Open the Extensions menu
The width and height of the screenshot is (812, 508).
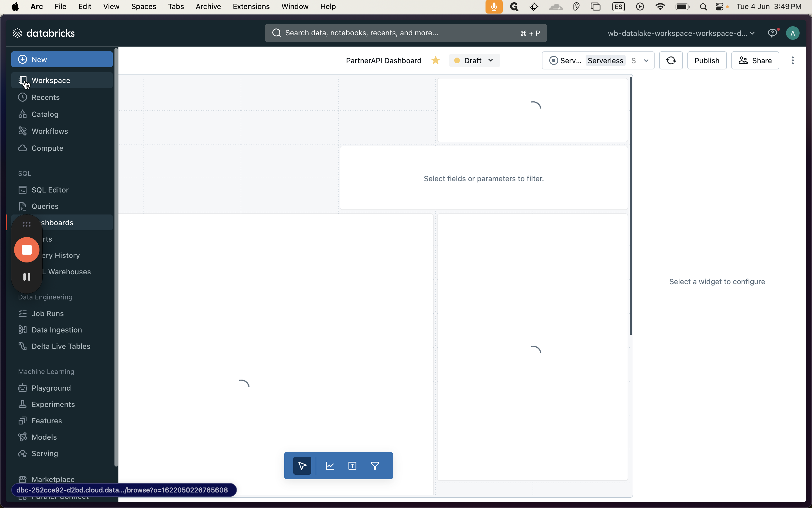click(x=251, y=6)
